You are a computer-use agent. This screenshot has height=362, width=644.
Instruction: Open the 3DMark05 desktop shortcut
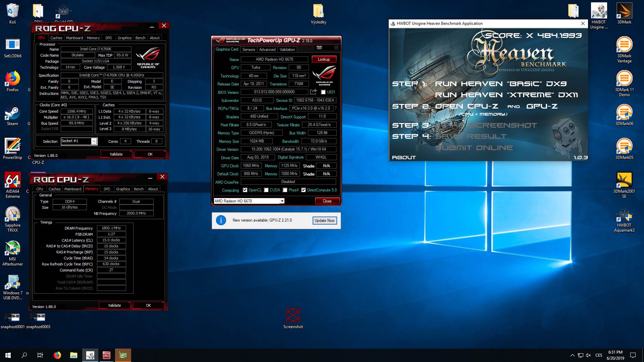pyautogui.click(x=624, y=149)
